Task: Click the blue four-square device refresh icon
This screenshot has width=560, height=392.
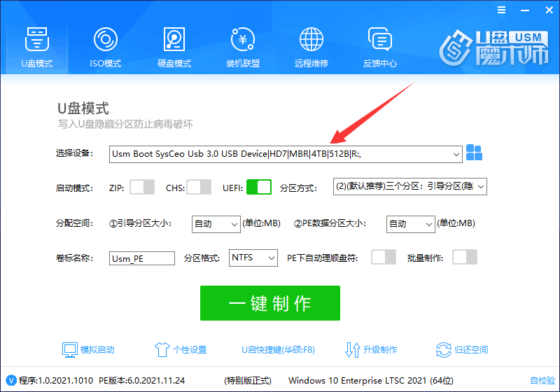Action: point(475,153)
